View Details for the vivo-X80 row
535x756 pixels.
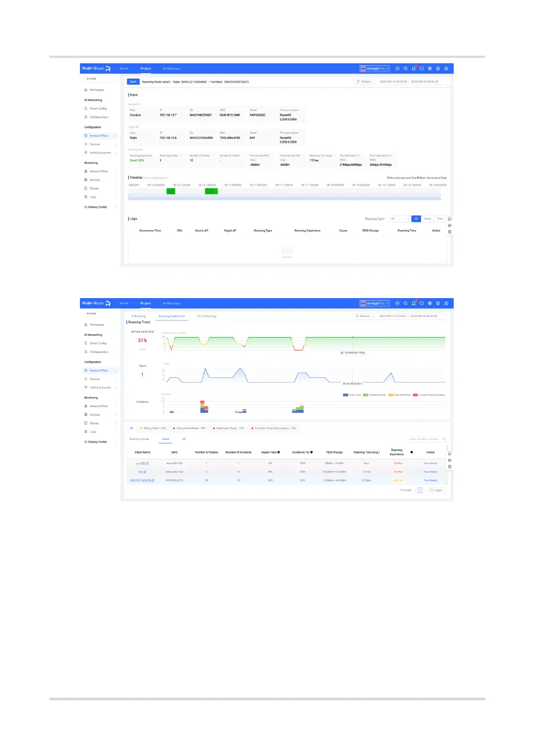pos(430,463)
